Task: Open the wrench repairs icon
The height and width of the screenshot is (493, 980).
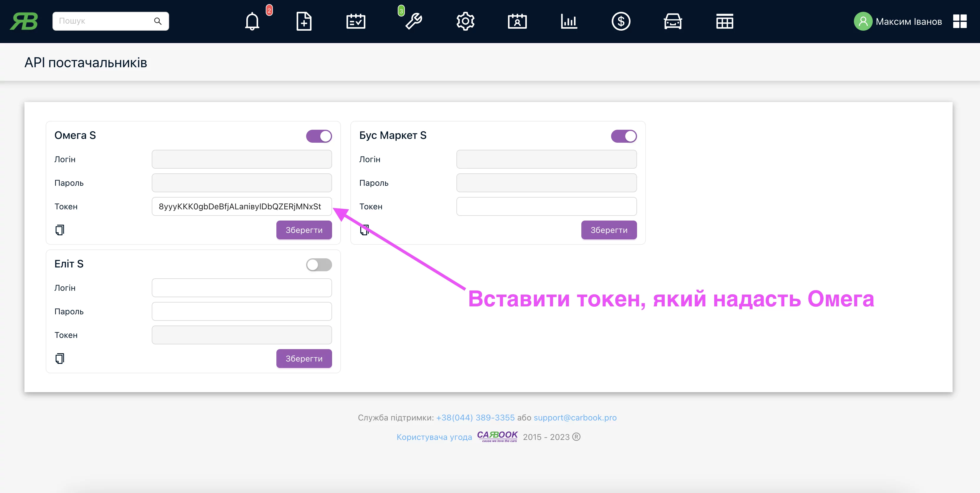Action: (x=413, y=21)
